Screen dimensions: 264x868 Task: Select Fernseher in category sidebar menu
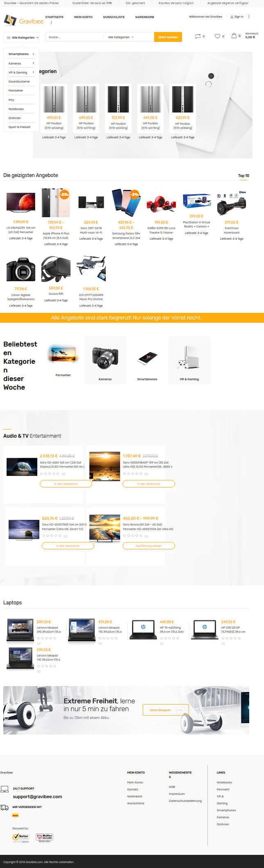click(x=16, y=90)
